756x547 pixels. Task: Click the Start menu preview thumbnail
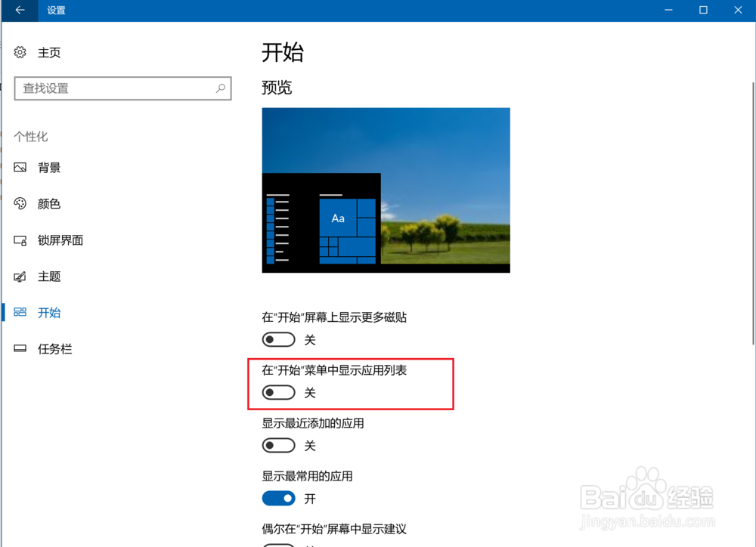coord(386,190)
